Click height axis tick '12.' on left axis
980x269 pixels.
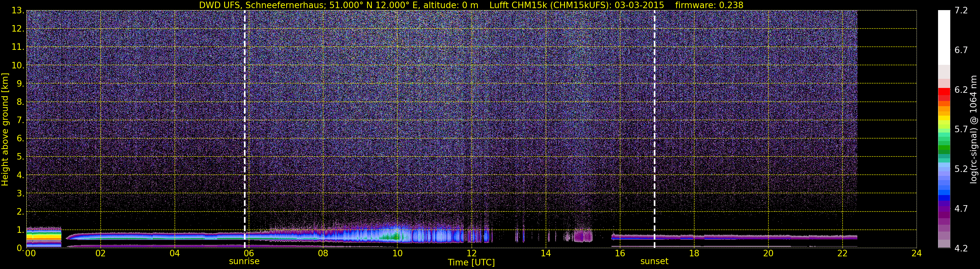pos(18,29)
